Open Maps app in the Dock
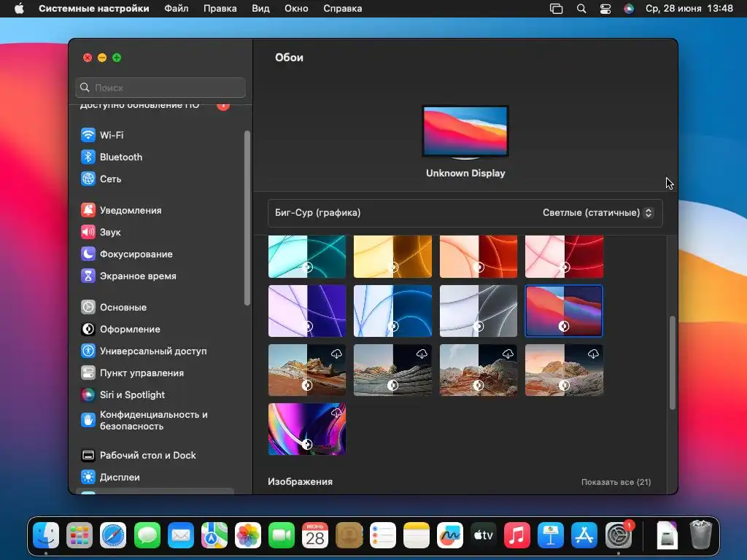This screenshot has height=560, width=747. (x=214, y=535)
